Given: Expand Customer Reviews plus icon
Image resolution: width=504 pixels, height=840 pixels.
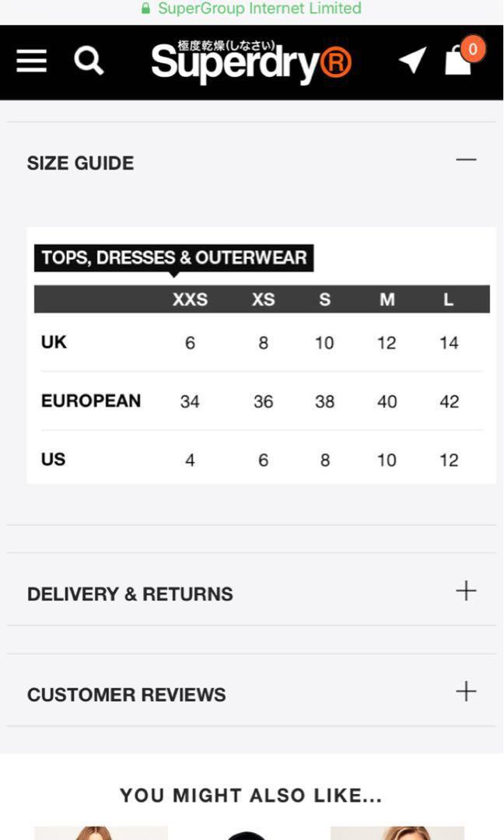Looking at the screenshot, I should tap(466, 691).
